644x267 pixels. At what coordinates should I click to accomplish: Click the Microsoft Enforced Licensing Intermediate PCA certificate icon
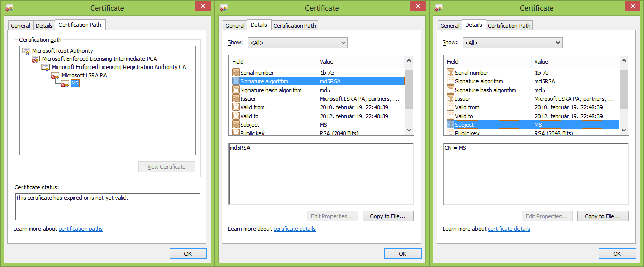pyautogui.click(x=36, y=59)
